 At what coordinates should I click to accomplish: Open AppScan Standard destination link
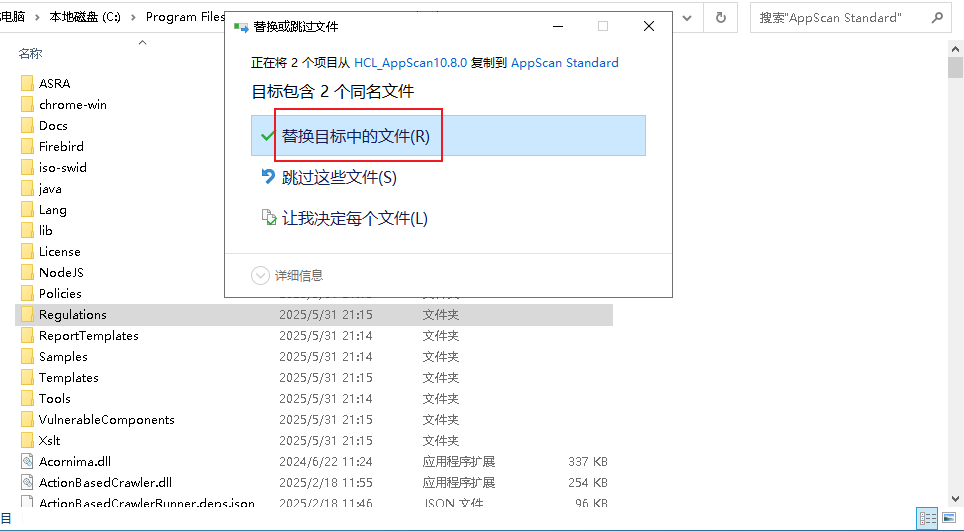point(564,63)
